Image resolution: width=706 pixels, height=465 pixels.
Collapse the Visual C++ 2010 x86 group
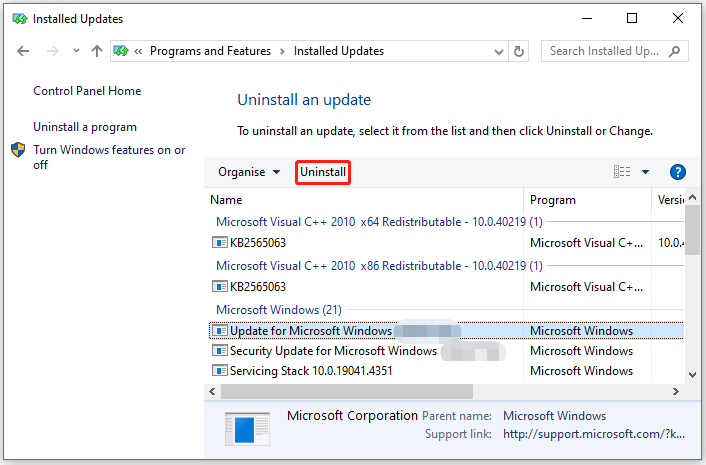(379, 266)
